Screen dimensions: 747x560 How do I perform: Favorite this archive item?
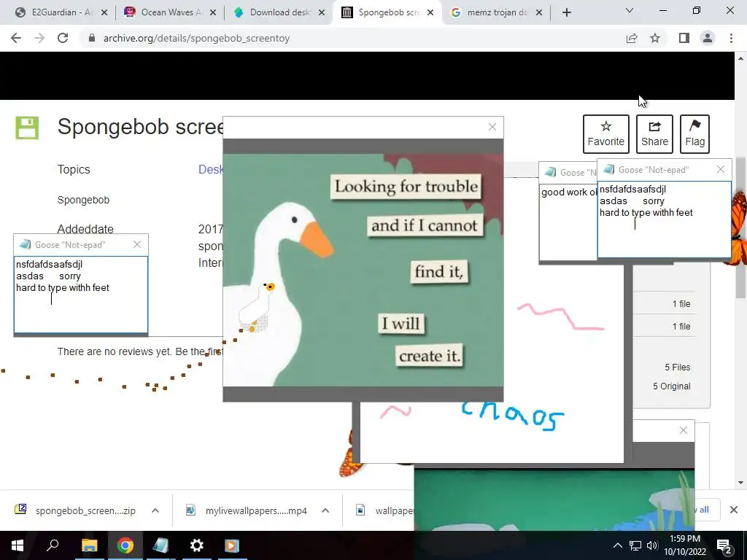pyautogui.click(x=606, y=134)
